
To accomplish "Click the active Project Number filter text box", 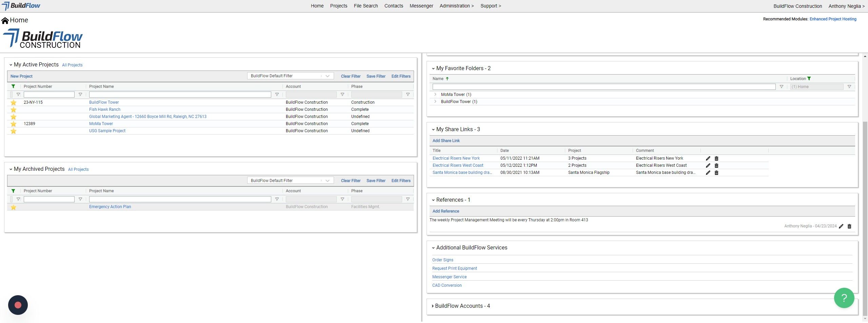I will (49, 95).
